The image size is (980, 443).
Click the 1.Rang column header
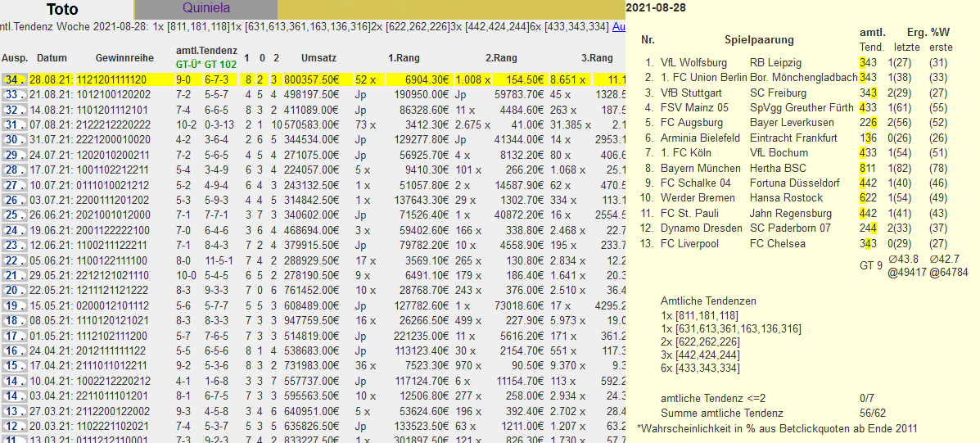[404, 58]
